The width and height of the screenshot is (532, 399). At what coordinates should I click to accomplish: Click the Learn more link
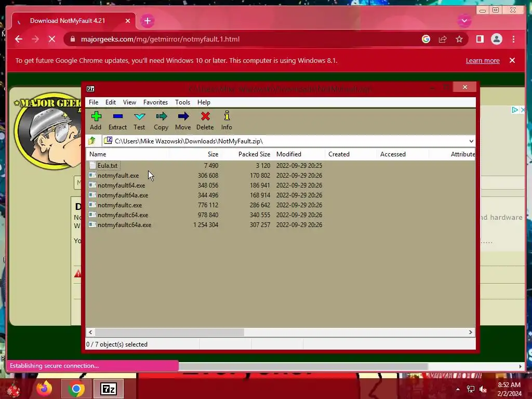click(x=483, y=61)
